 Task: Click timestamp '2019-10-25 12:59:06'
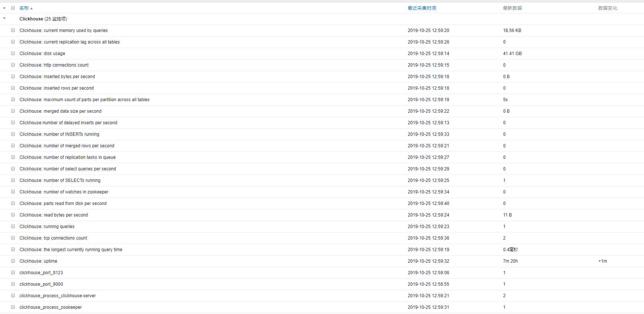click(x=428, y=273)
